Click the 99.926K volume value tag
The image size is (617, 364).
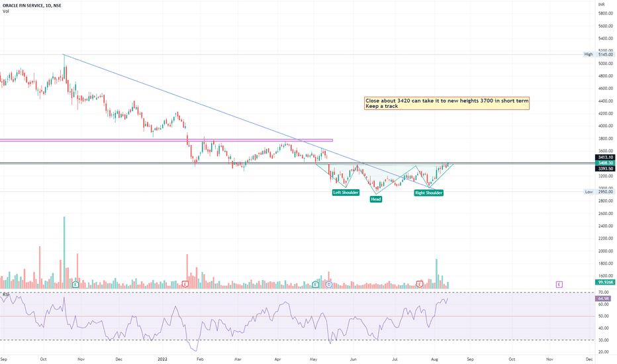606,282
